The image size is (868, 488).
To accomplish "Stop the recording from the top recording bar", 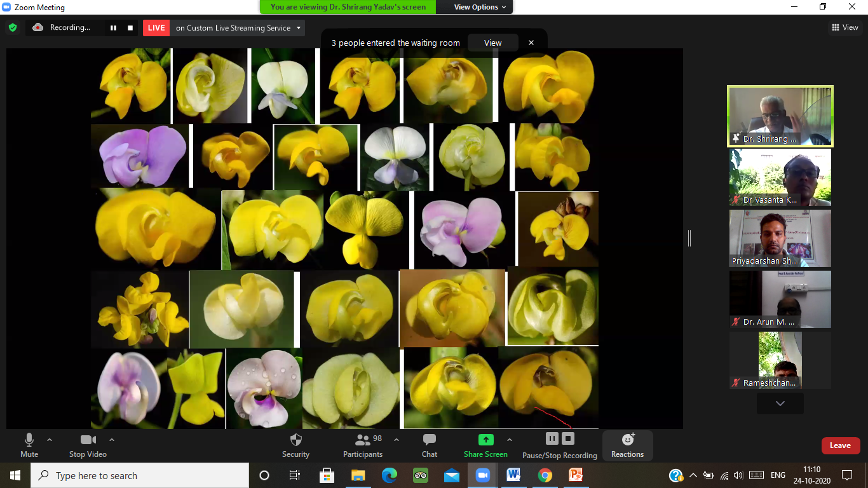I will click(130, 28).
